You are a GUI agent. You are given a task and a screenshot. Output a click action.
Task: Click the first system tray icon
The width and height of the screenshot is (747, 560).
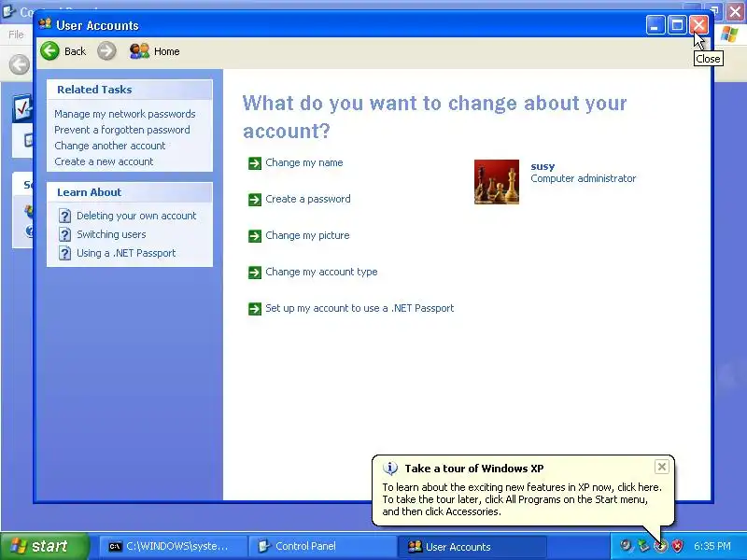click(626, 546)
